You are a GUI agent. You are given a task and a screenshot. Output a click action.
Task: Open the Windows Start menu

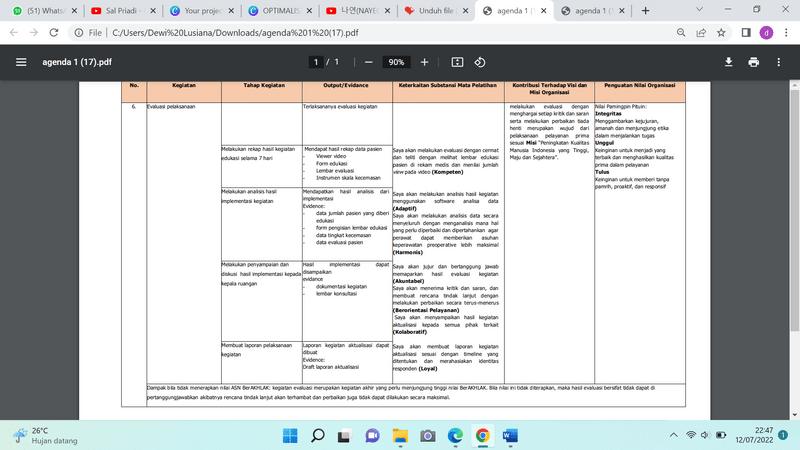pyautogui.click(x=290, y=436)
